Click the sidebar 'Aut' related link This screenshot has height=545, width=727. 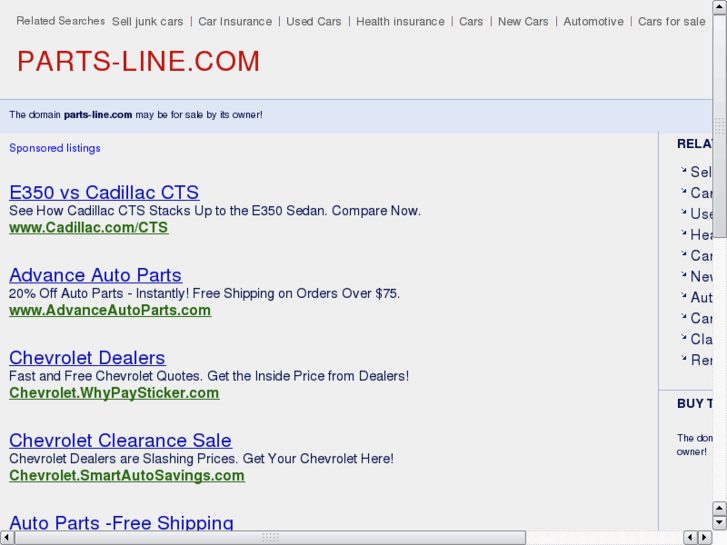point(701,297)
